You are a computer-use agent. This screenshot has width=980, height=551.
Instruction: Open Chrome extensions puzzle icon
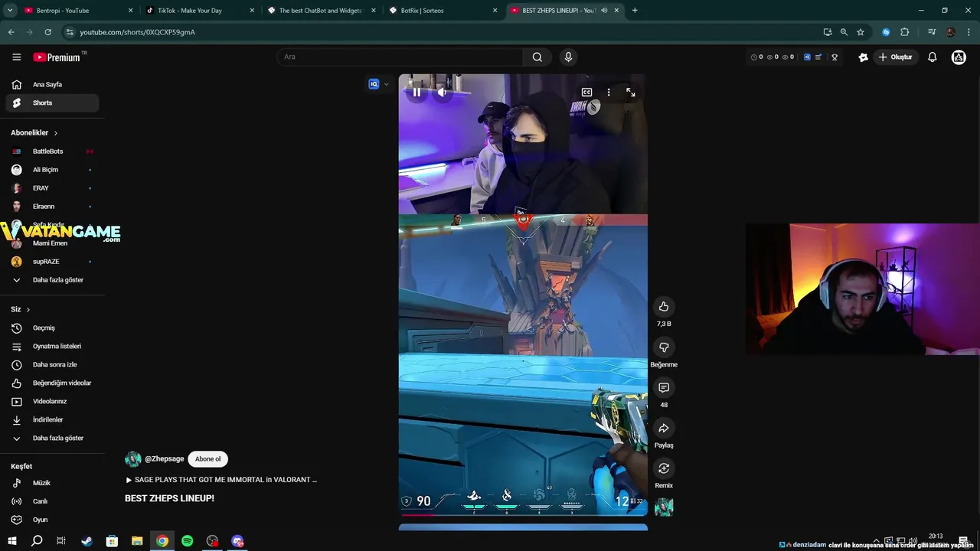click(x=904, y=32)
